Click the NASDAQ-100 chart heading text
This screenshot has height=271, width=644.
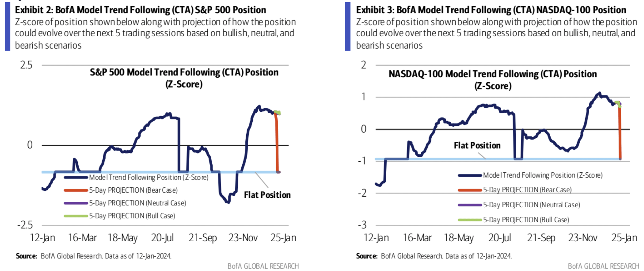[x=493, y=80]
